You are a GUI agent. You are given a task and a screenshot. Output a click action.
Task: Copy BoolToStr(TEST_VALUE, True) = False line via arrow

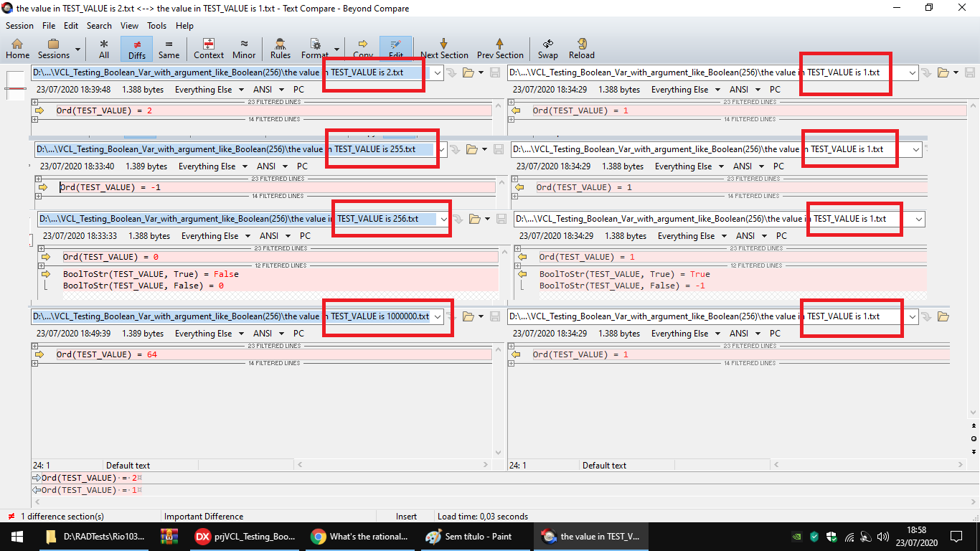tap(46, 274)
